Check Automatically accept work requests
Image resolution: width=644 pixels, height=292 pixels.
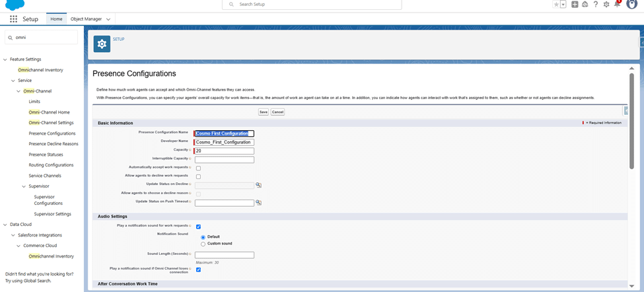(x=198, y=168)
